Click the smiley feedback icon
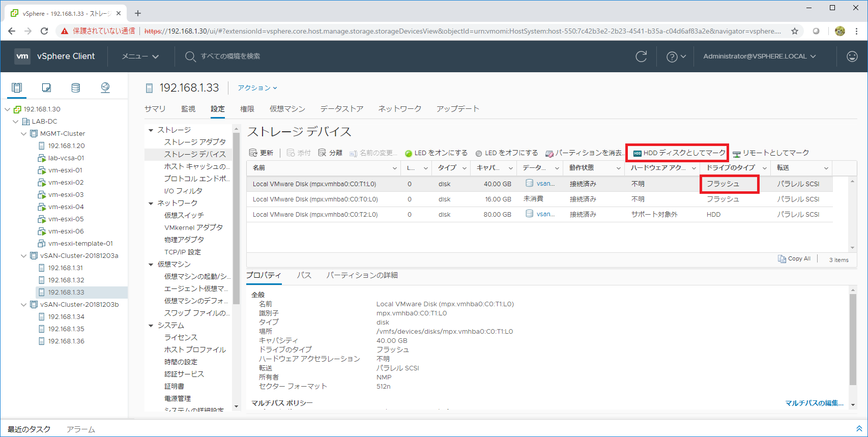Screen dimensions: 868x437 tap(852, 56)
